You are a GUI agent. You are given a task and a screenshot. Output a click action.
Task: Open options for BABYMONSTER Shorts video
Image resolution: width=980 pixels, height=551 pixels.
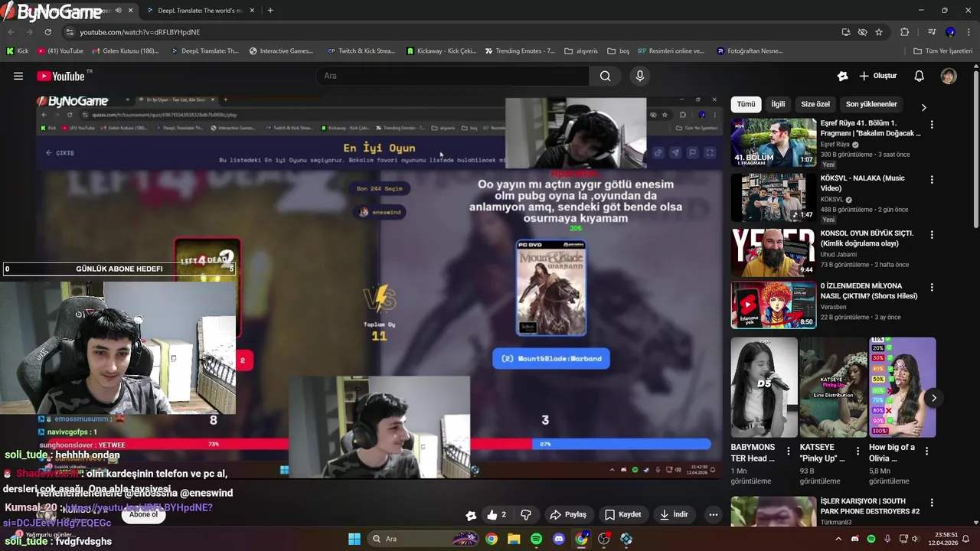[789, 452]
